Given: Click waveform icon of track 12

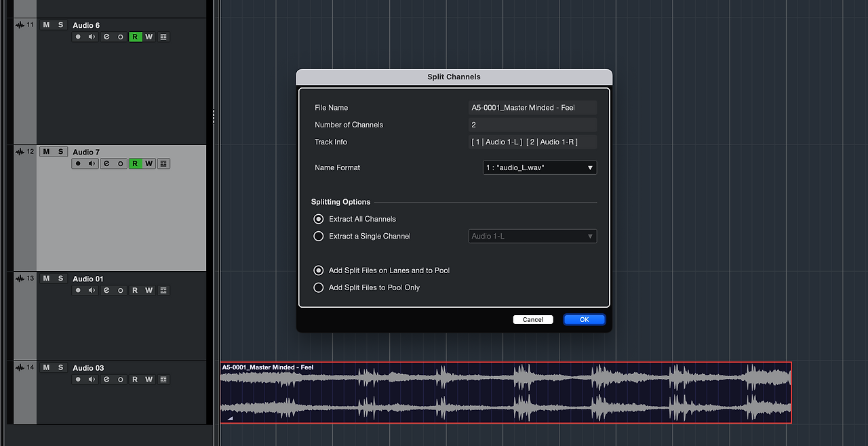Looking at the screenshot, I should click(x=20, y=152).
